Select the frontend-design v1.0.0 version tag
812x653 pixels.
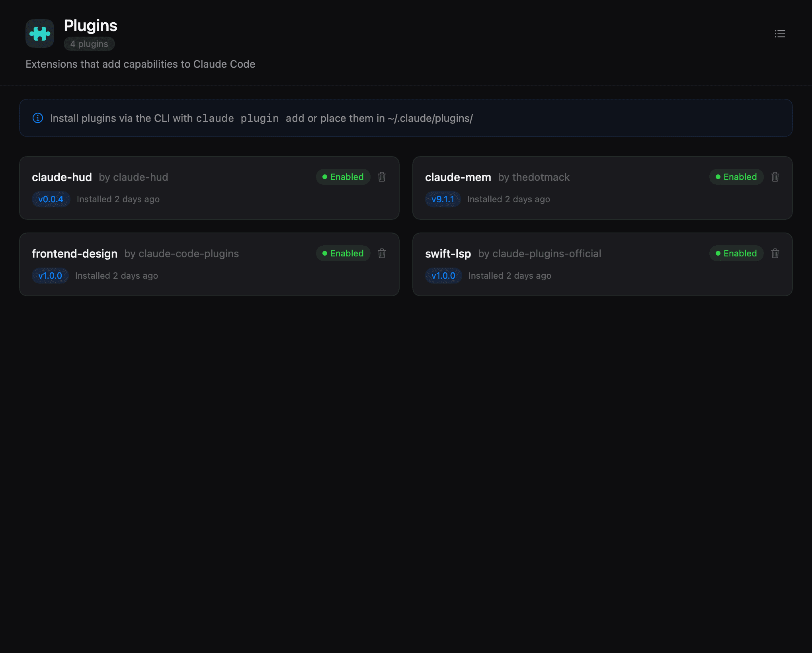pyautogui.click(x=50, y=276)
